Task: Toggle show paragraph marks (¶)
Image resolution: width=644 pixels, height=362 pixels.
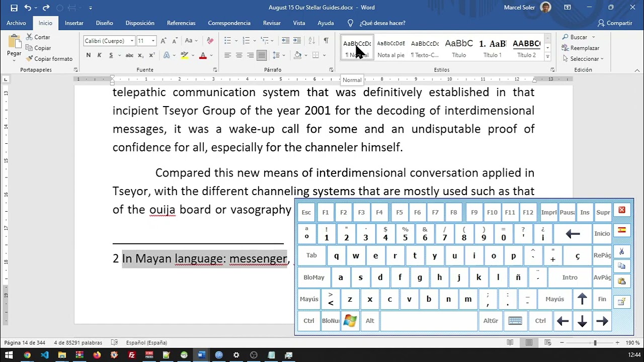Action: [326, 41]
